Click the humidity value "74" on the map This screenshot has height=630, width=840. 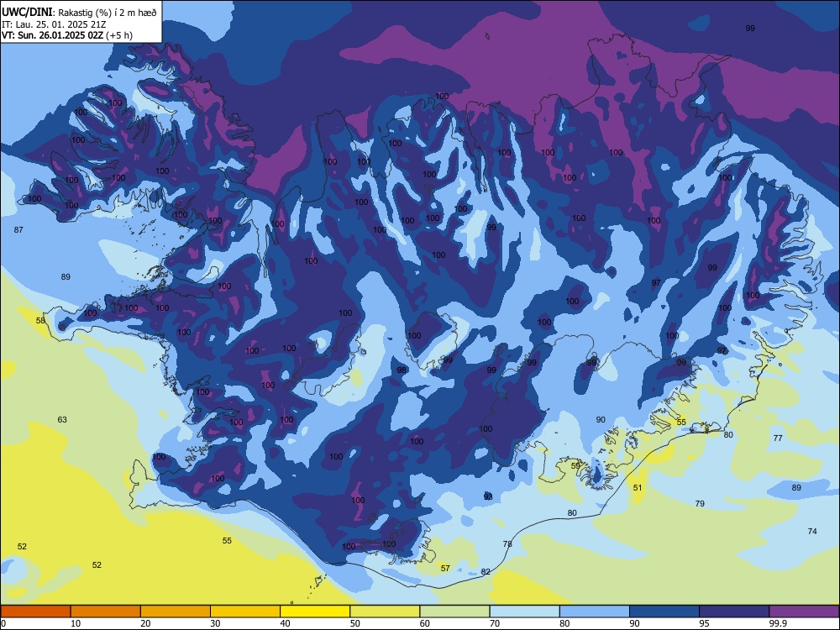point(812,532)
